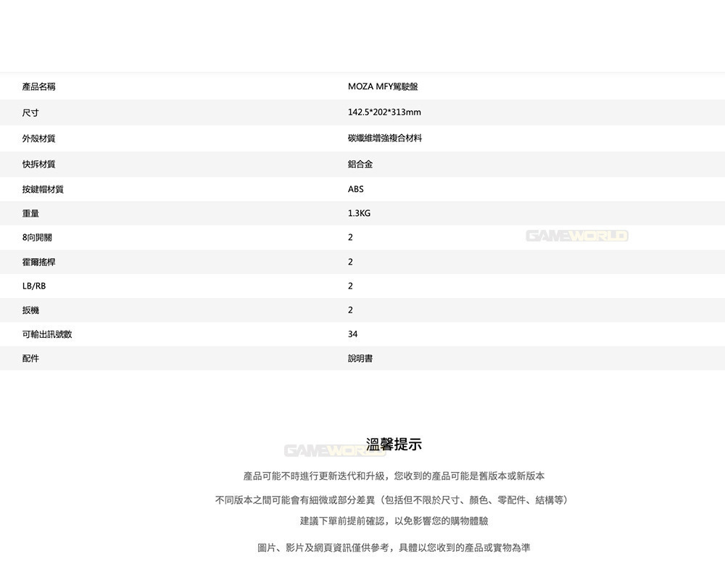
Task: Select the 8向開關 row label
Action: (x=37, y=238)
